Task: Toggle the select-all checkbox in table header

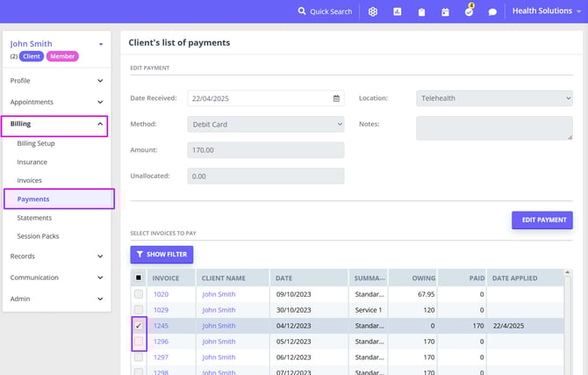Action: 139,278
